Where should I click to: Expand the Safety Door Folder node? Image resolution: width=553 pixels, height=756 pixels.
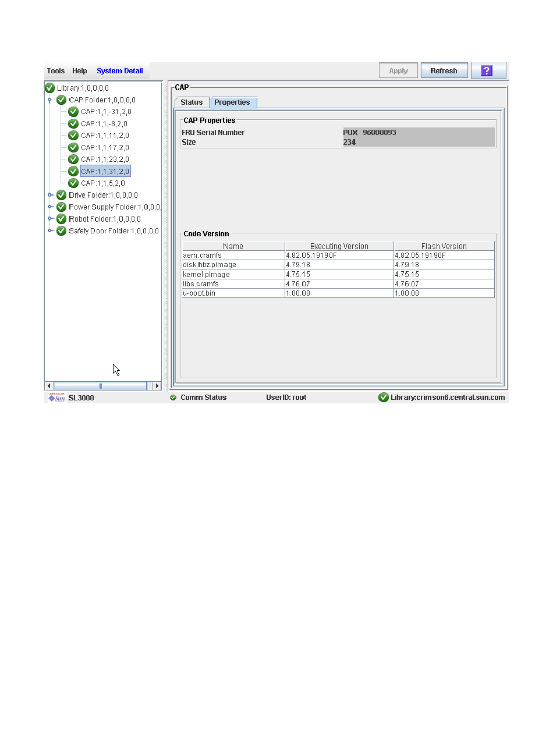51,231
